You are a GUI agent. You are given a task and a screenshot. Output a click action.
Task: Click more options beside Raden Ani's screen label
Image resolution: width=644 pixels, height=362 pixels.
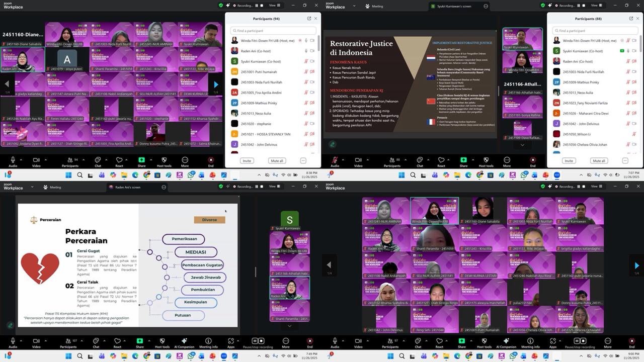pyautogui.click(x=164, y=187)
